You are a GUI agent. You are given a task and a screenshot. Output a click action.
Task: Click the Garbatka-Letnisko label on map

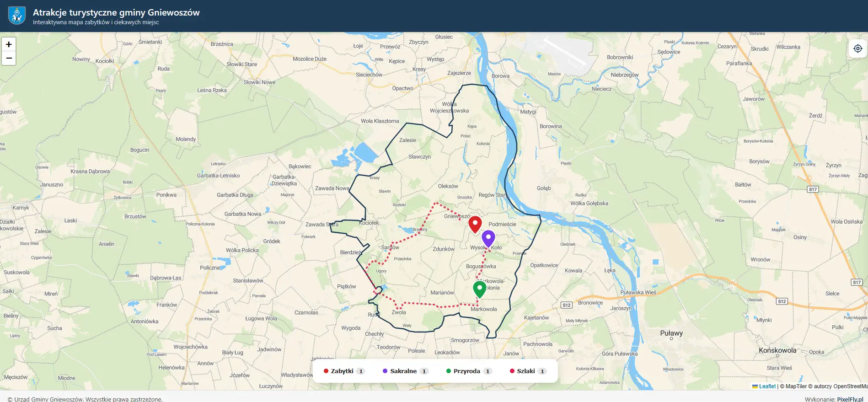(x=218, y=176)
